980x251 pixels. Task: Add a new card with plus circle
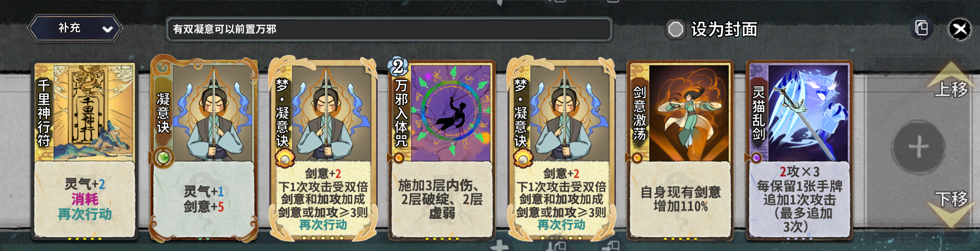tap(918, 147)
